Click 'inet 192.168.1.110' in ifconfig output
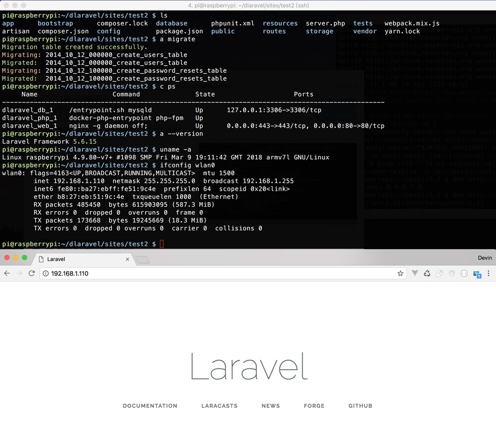This screenshot has width=496, height=448. pos(69,181)
